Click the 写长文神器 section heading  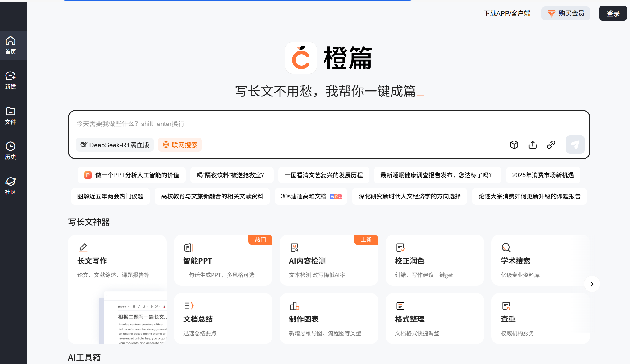click(89, 222)
